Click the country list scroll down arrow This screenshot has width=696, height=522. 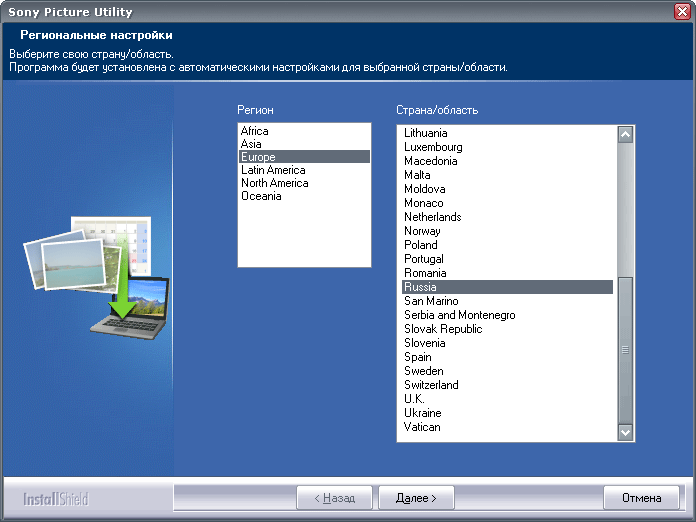(x=625, y=432)
